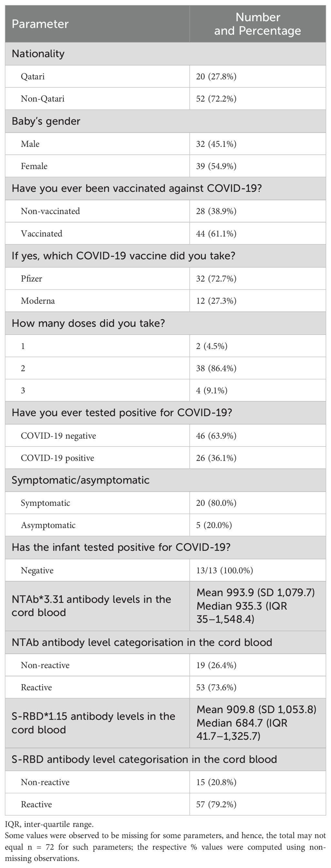Click the COVID-19 positive row label
This screenshot has height=868, width=331.
[x=57, y=458]
